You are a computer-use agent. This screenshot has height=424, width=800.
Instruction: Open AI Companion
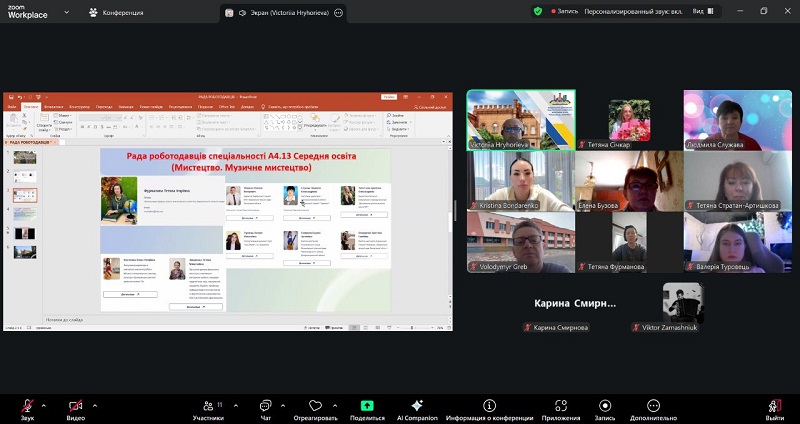(x=417, y=405)
